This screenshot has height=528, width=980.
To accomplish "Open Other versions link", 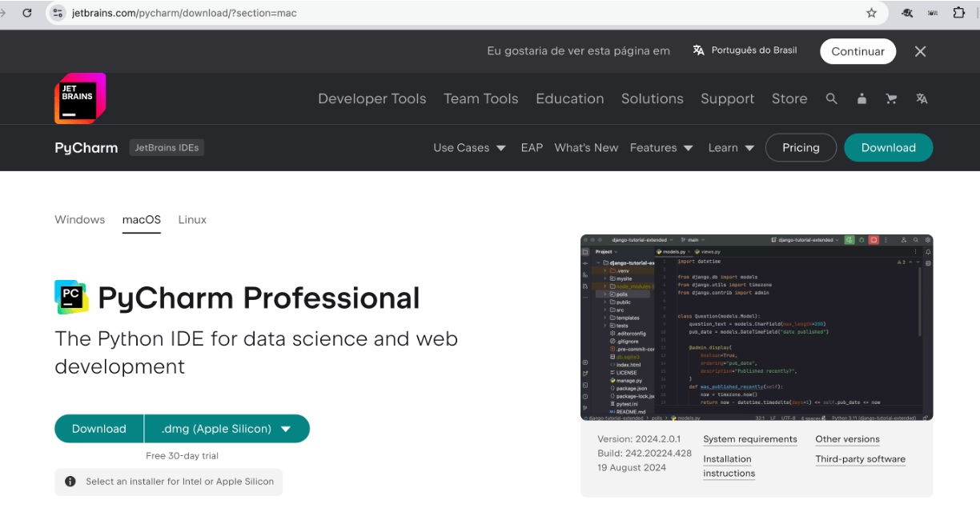I will (847, 439).
